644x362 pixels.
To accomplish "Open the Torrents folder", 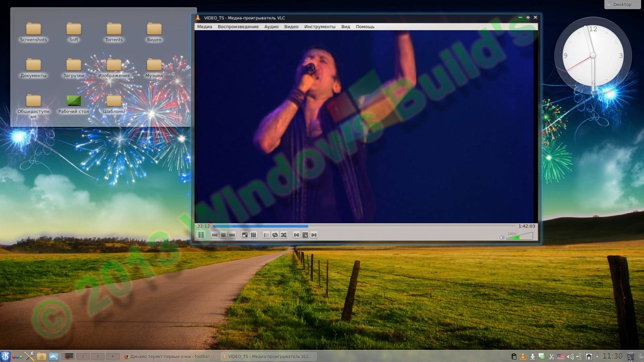I will pyautogui.click(x=114, y=32).
